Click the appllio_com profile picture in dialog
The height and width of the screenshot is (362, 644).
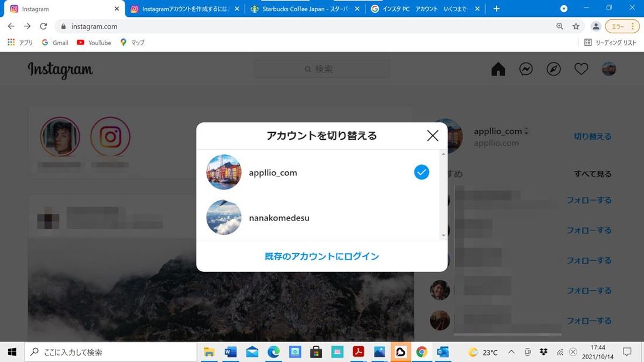click(x=224, y=172)
